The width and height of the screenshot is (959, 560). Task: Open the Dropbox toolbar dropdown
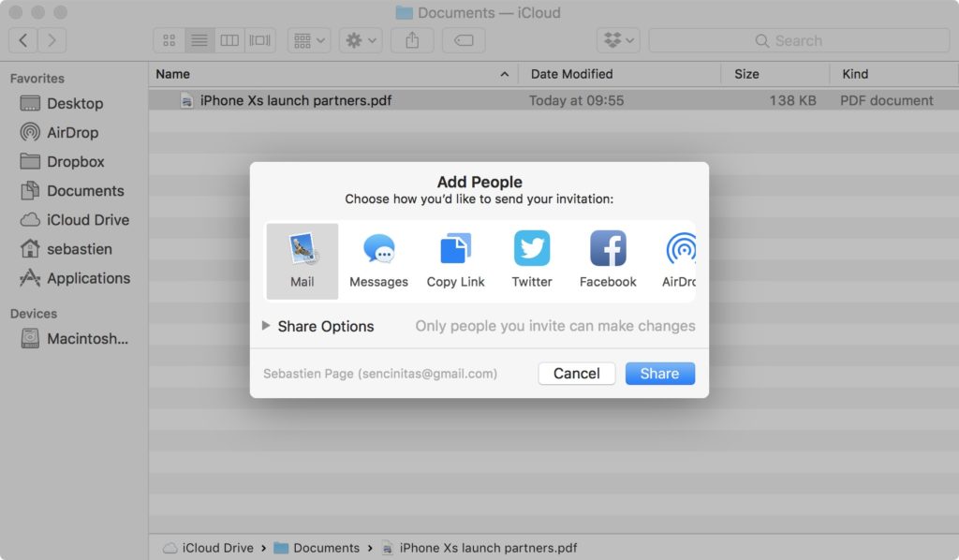[618, 40]
